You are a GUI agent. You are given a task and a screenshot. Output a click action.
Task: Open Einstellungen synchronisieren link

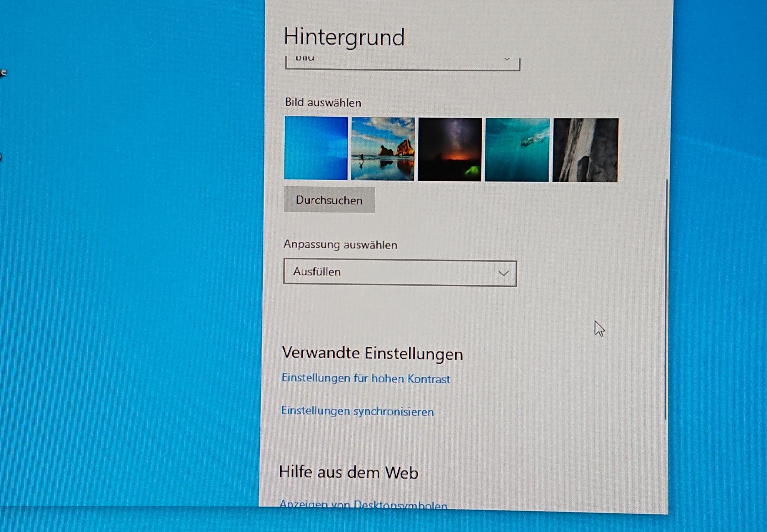[357, 411]
